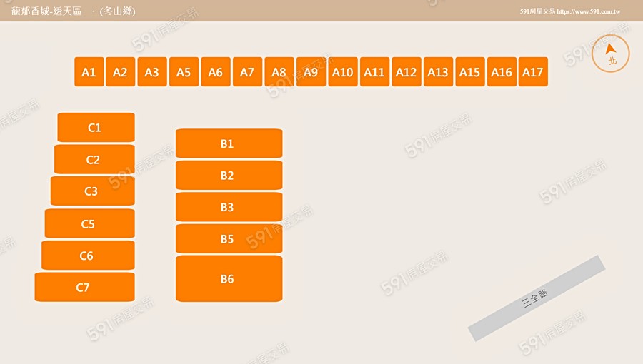
Task: Select unit A17 block
Action: click(533, 72)
